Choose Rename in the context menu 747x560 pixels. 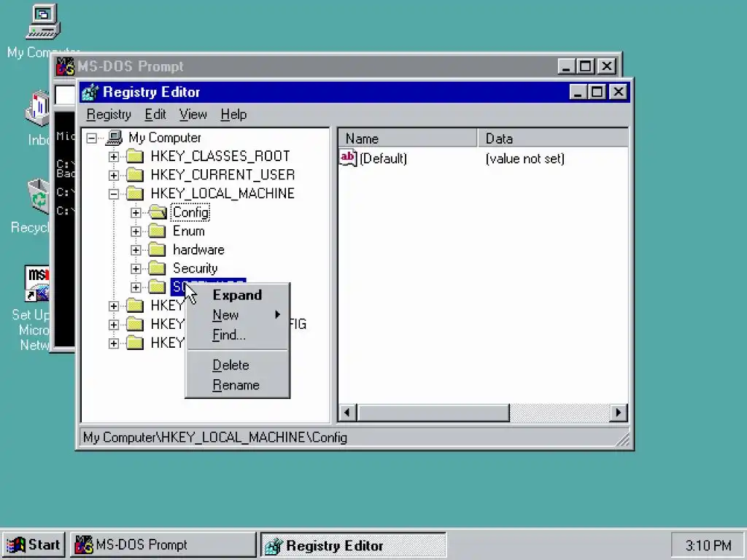(237, 385)
